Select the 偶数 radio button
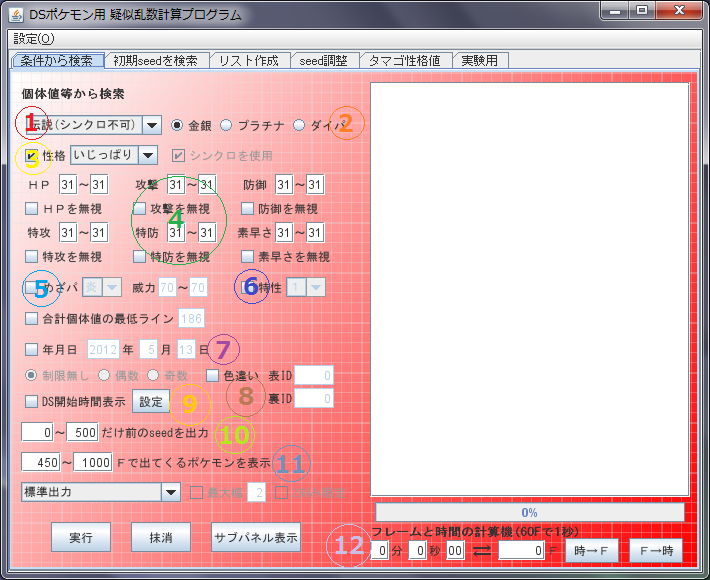Viewport: 710px width, 580px height. point(104,375)
